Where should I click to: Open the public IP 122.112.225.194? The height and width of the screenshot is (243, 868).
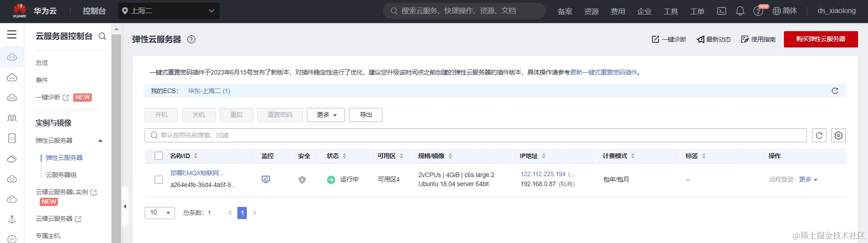(543, 174)
